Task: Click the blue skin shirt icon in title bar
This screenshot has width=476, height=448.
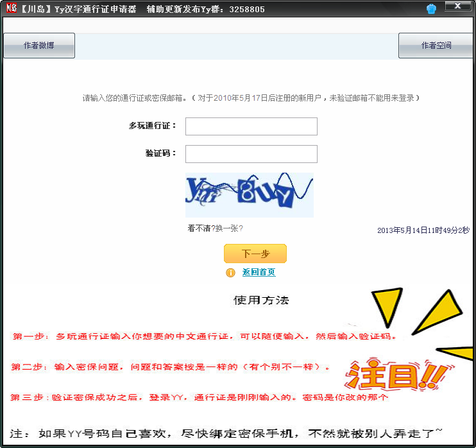Action: (431, 9)
